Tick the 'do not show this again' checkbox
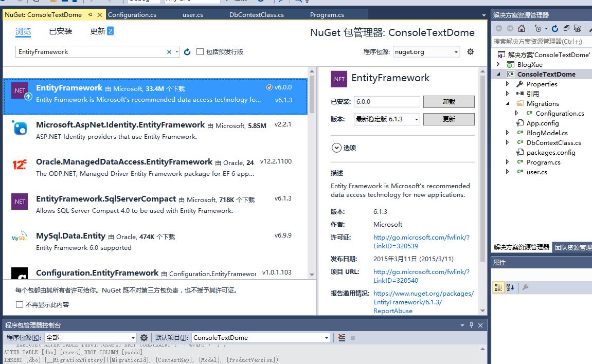This screenshot has width=592, height=364. 20,304
